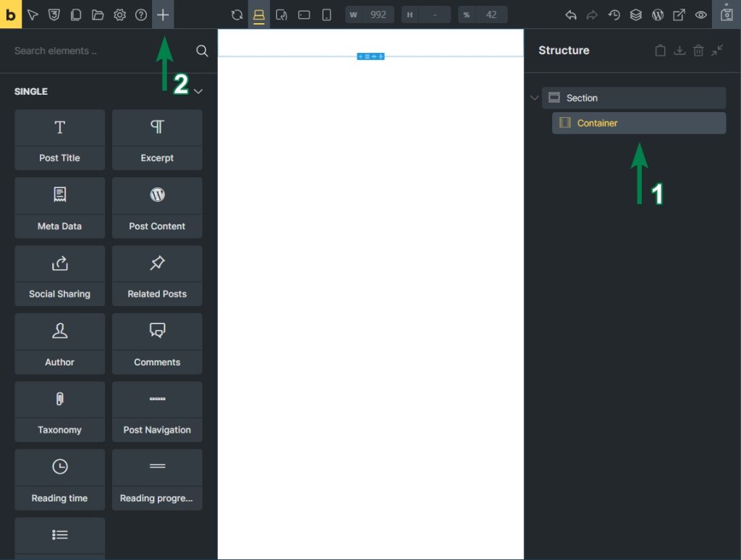This screenshot has height=560, width=741.
Task: Add the Related Posts element
Action: tap(157, 276)
